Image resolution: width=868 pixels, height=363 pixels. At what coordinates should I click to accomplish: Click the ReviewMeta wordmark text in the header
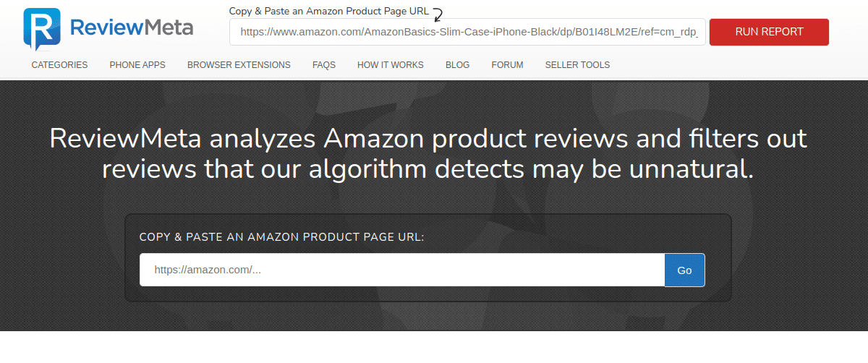(x=132, y=27)
